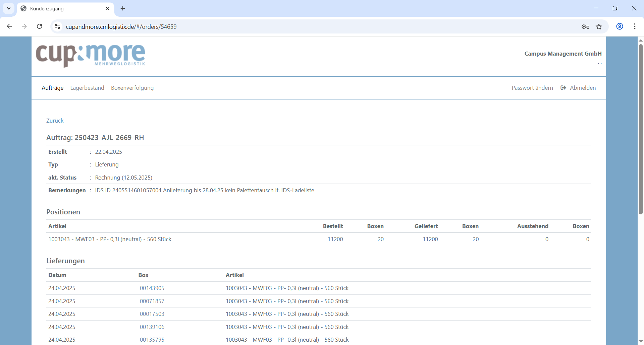Viewport: 644px width, 345px height.
Task: Open box number 00017503
Action: tap(152, 314)
